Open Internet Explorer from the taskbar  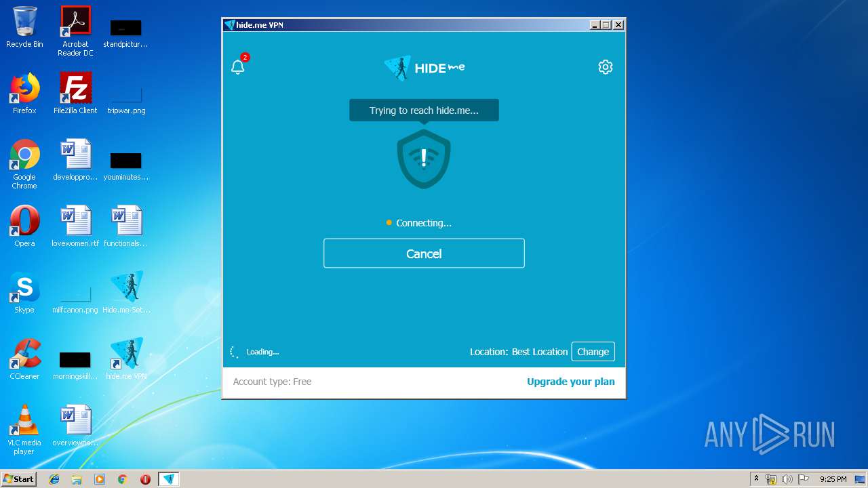pyautogui.click(x=54, y=479)
